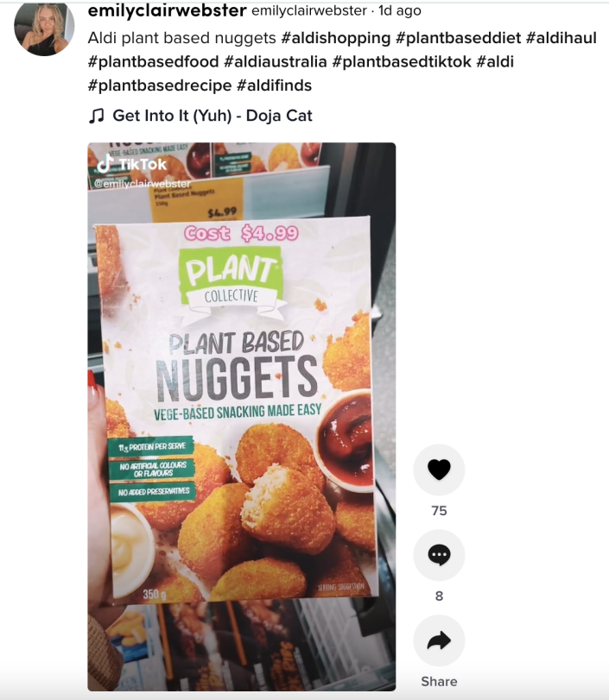This screenshot has width=609, height=700.
Task: Open Get Into It (Yuh) sound page
Action: click(x=213, y=116)
